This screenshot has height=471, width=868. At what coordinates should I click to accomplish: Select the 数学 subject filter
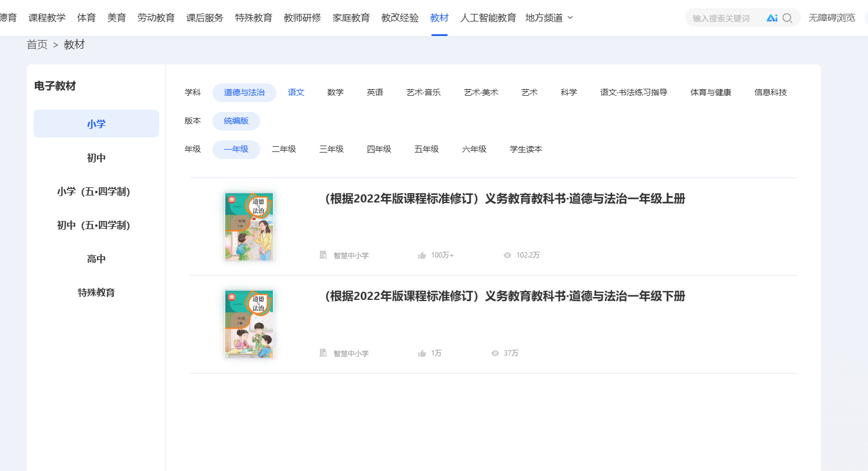tap(336, 92)
